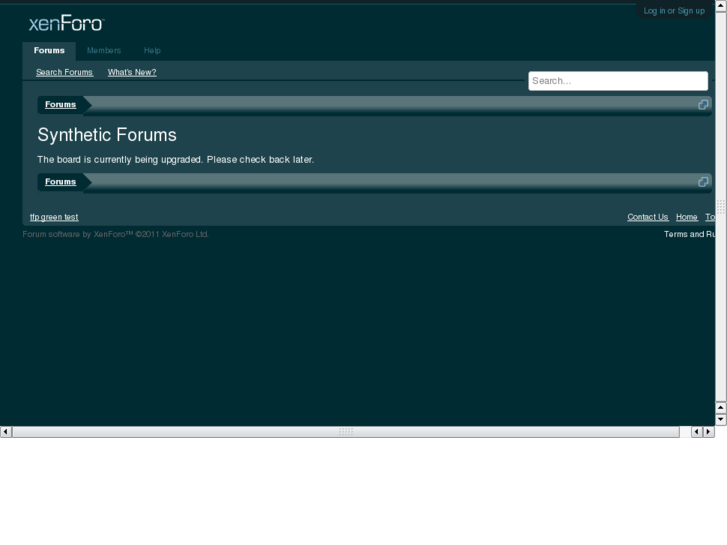
Task: Switch to the Help tab
Action: (x=152, y=51)
